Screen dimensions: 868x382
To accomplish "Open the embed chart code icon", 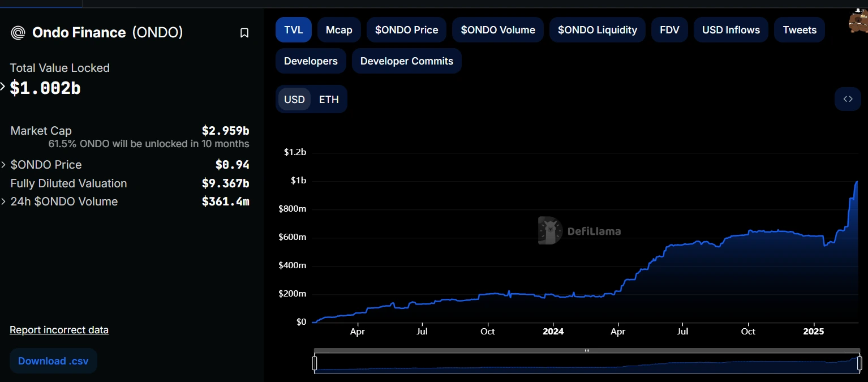I will click(x=848, y=99).
